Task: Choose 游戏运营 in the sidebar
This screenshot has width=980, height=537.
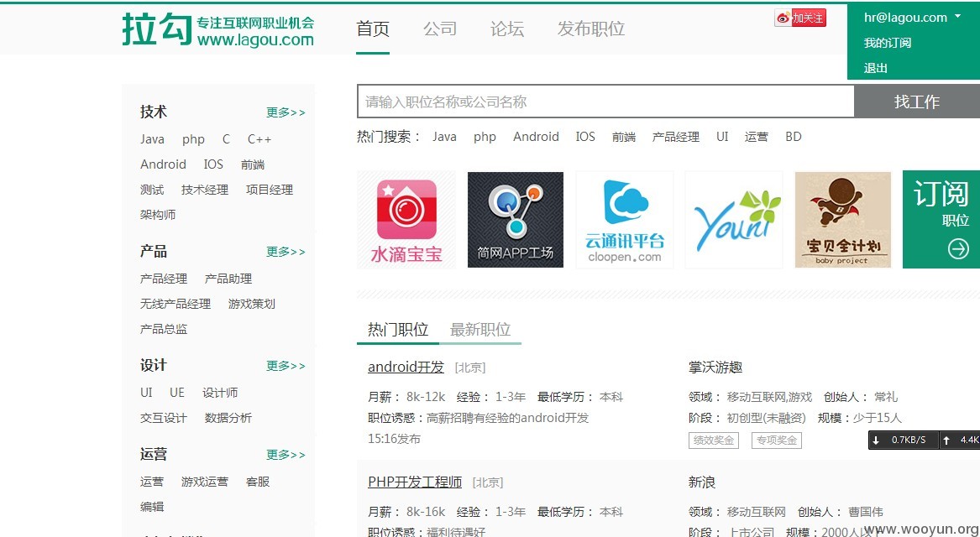Action: [x=204, y=482]
